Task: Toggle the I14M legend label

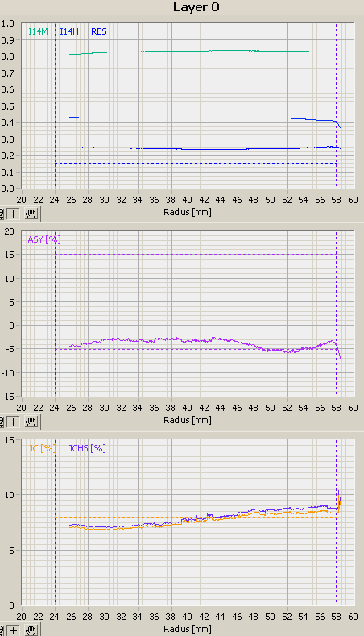Action: click(x=38, y=31)
